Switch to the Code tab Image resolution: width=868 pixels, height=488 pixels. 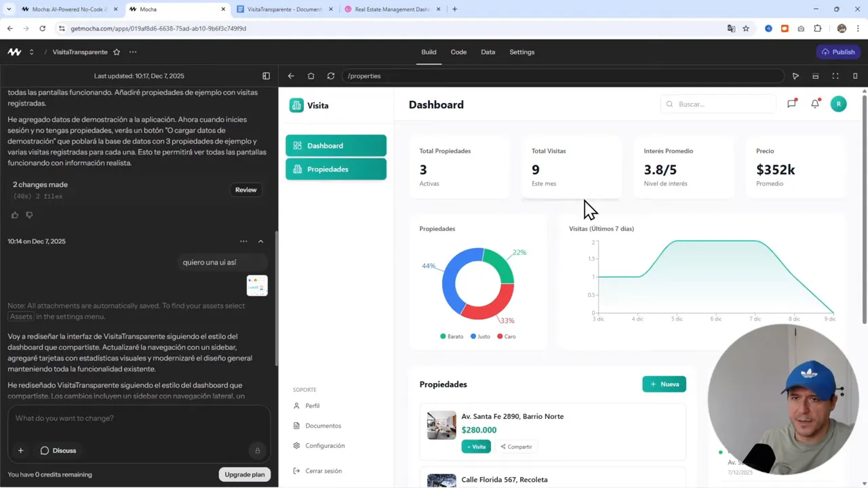coord(458,52)
